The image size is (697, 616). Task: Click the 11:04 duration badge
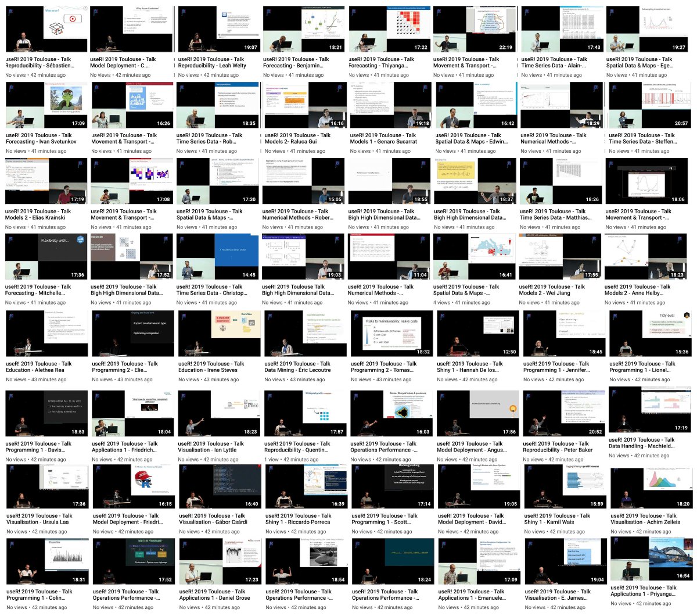click(420, 275)
